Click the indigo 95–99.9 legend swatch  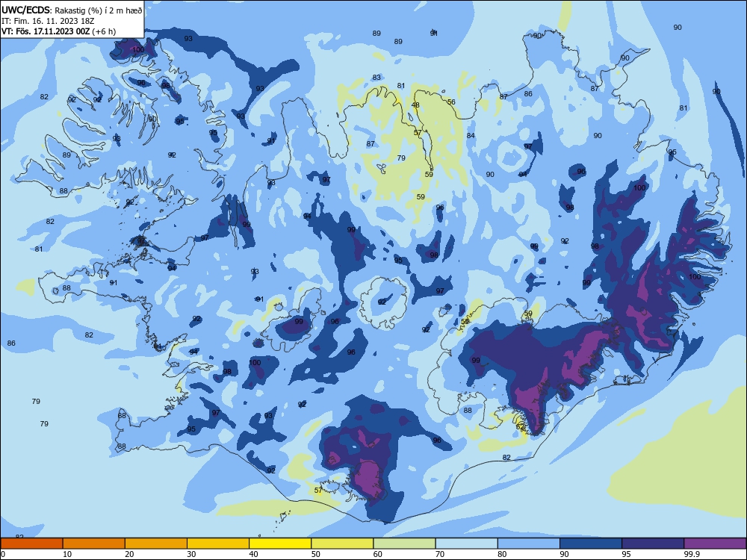point(653,544)
